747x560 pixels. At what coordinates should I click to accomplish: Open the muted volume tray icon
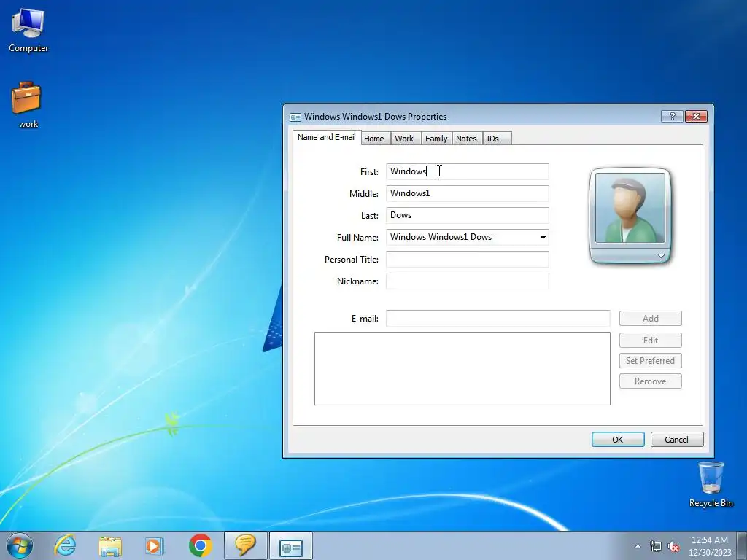coord(673,546)
